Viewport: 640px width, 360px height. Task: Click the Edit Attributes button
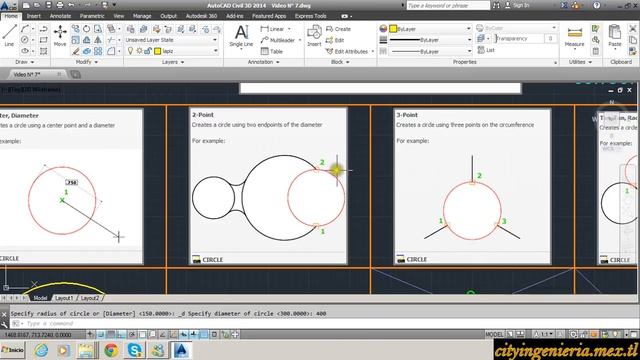[350, 51]
